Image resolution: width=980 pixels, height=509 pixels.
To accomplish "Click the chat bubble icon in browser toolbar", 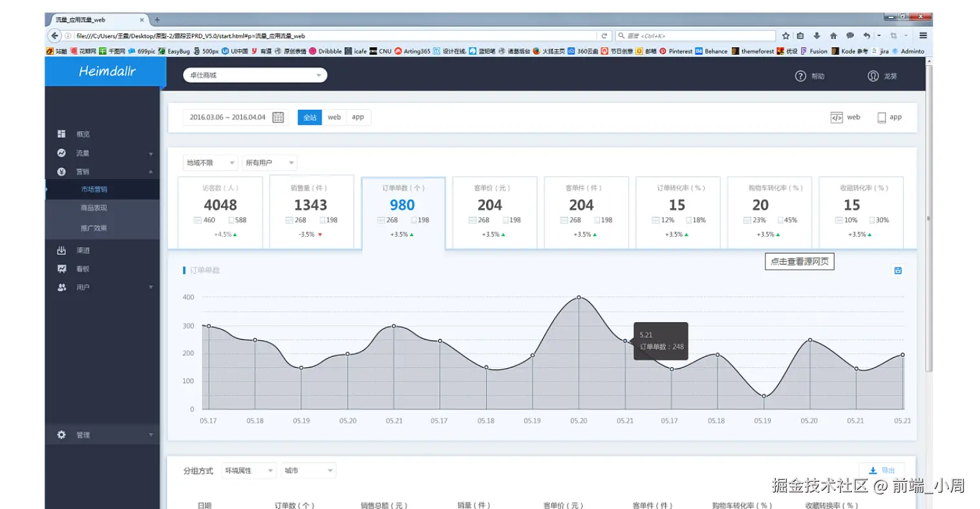I will click(850, 36).
